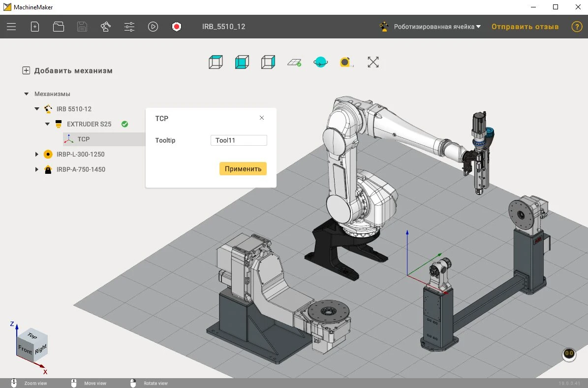Click the measuring tape tool
Image resolution: width=588 pixels, height=388 pixels.
(346, 62)
